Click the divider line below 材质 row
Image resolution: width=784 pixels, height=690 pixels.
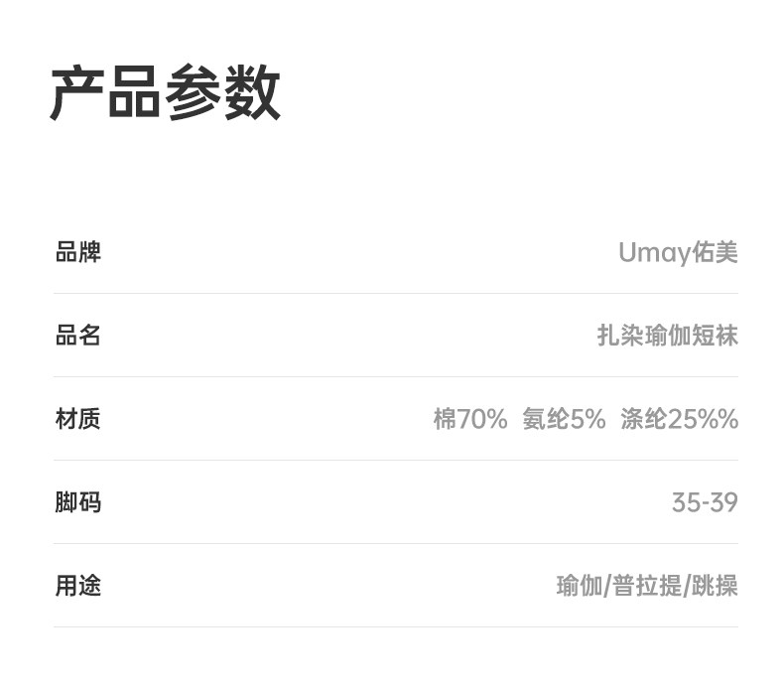pyautogui.click(x=395, y=461)
